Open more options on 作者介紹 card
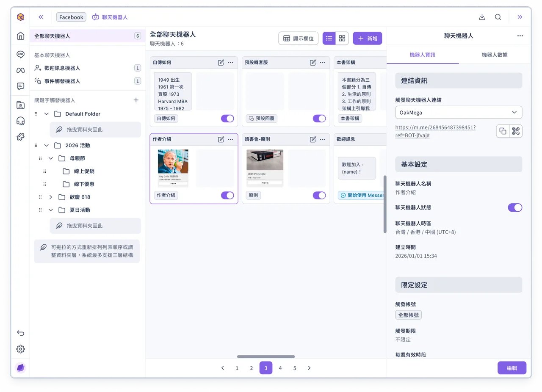Viewport: 542px width, 392px height. (x=230, y=139)
